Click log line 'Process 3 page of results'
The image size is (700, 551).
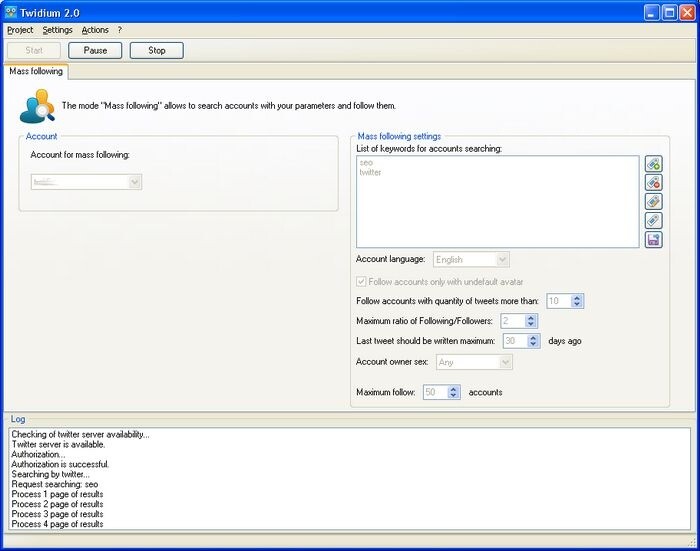pyautogui.click(x=57, y=514)
